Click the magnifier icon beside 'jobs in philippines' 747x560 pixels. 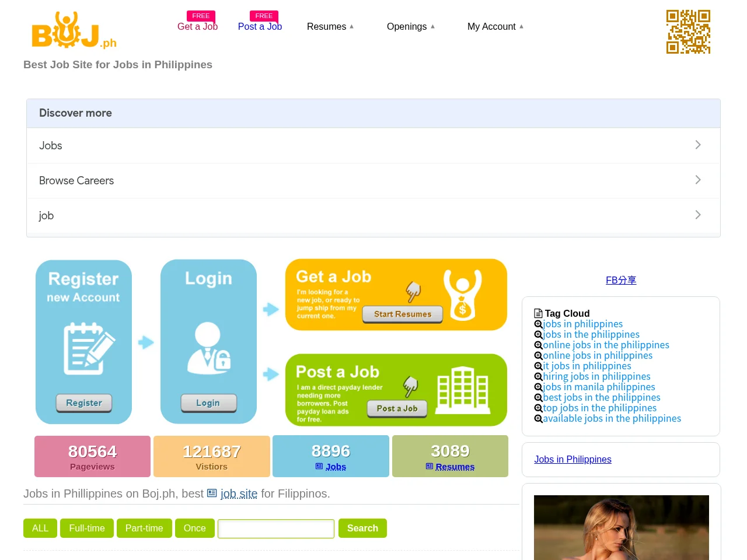coord(538,324)
